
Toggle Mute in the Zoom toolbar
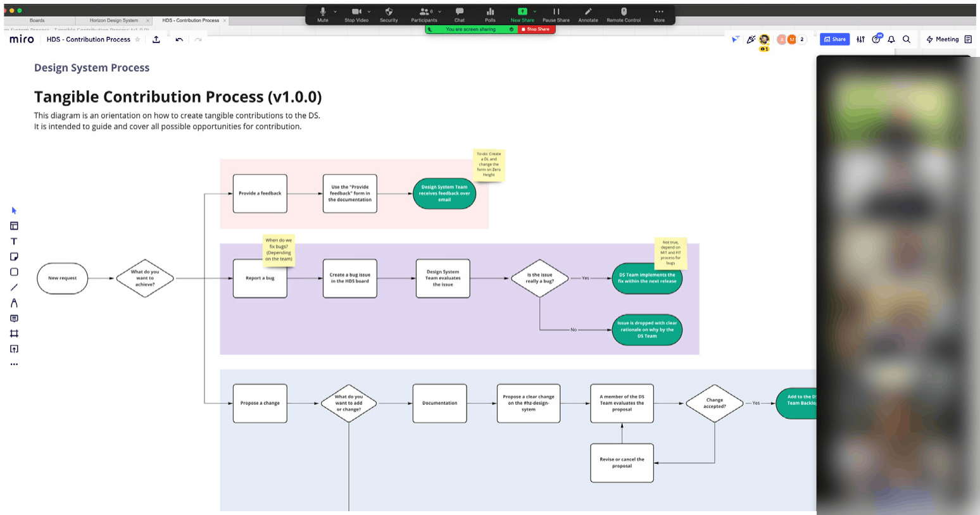323,14
